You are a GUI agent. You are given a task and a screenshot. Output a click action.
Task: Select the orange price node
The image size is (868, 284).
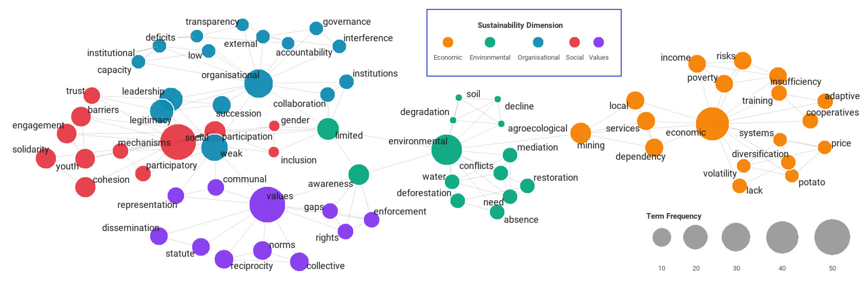[x=824, y=147]
